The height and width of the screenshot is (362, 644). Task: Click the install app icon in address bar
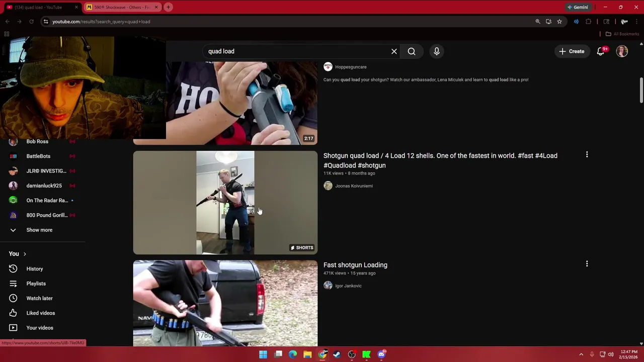point(548,22)
